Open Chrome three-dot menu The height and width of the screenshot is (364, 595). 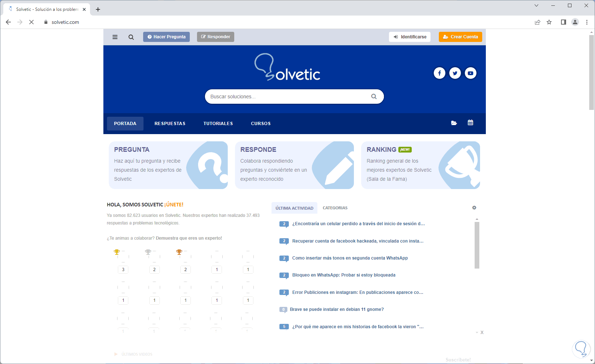[x=587, y=22]
